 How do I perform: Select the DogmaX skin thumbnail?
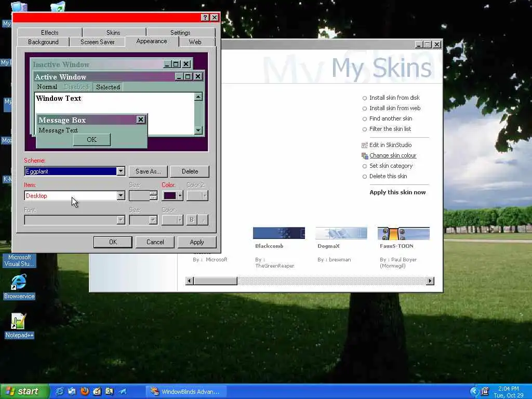pyautogui.click(x=341, y=233)
